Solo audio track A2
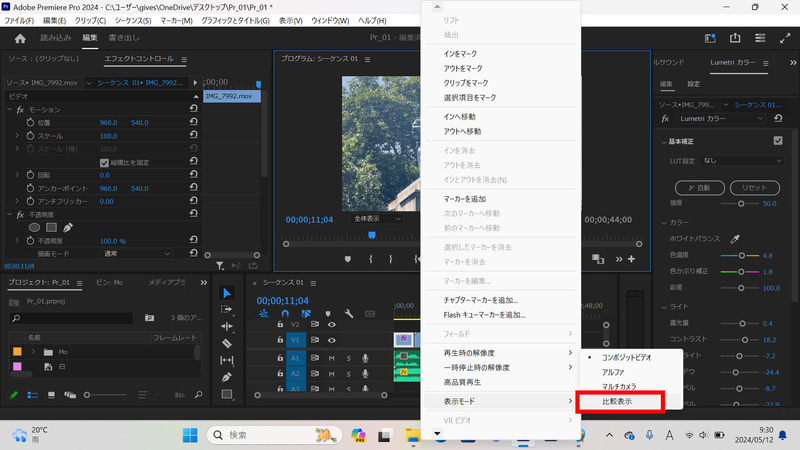800x450 pixels. (348, 374)
